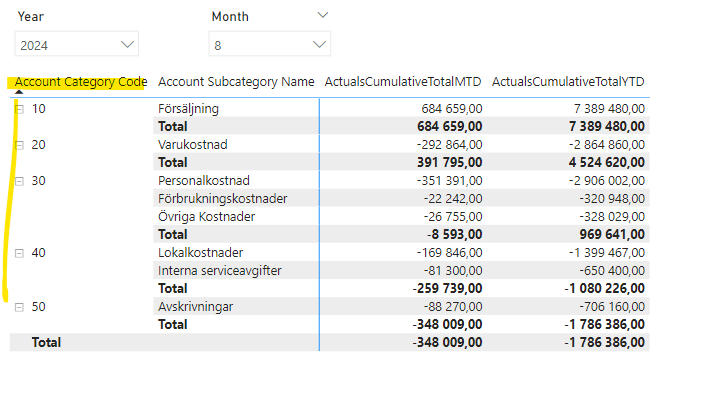The width and height of the screenshot is (715, 394).
Task: Click subtotal 4 524 620,00
Action: point(607,162)
